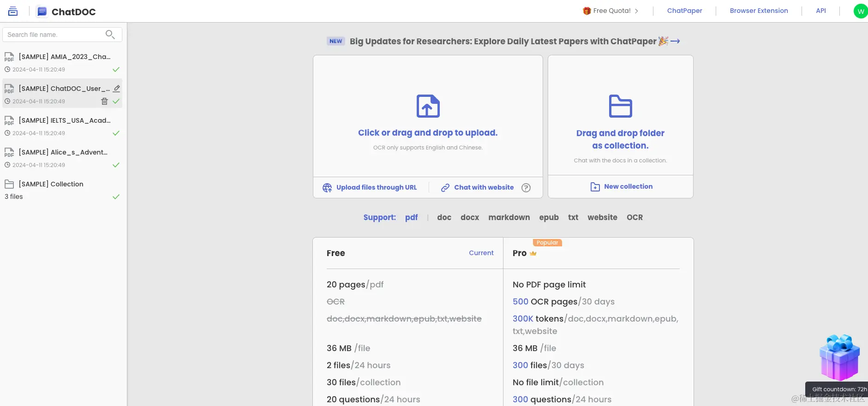The image size is (868, 406).
Task: Click the "NEW" badge on the announcement
Action: [x=336, y=41]
